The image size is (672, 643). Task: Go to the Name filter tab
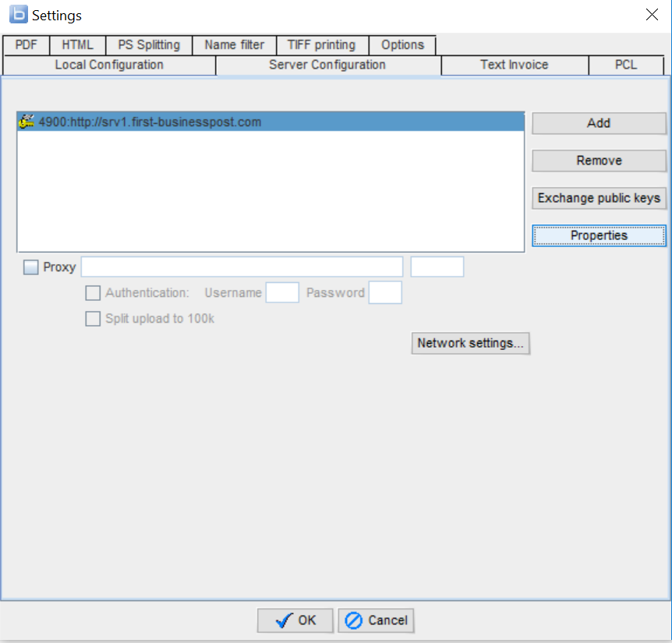coord(235,45)
